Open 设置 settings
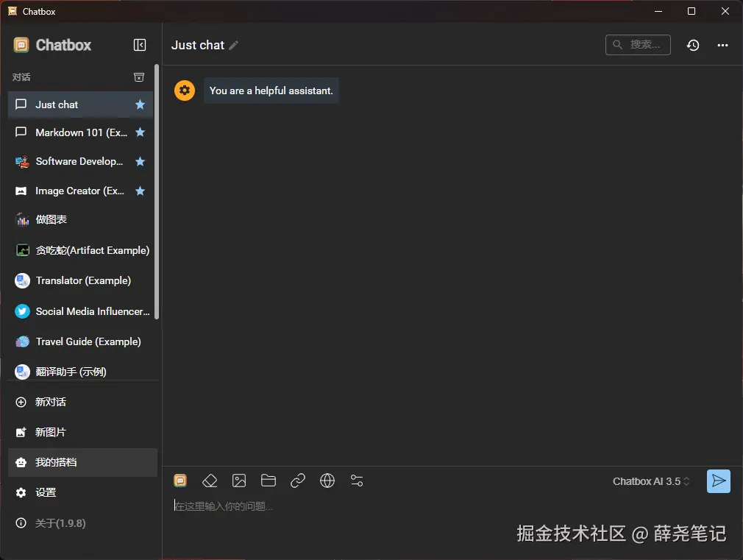Image resolution: width=743 pixels, height=560 pixels. (82, 492)
